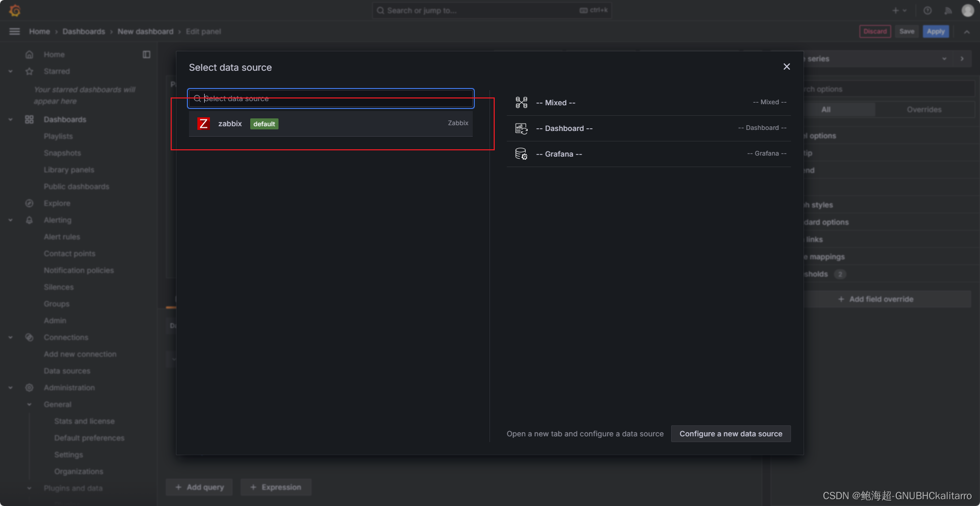Open Contact points in sidebar
980x506 pixels.
70,254
